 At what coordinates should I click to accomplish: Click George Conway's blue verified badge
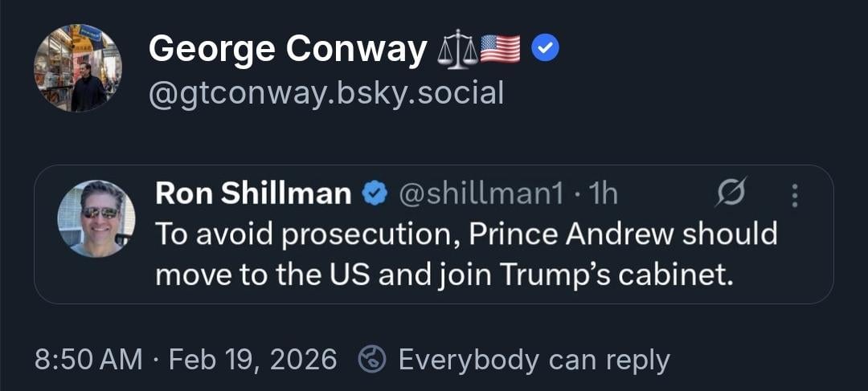tap(547, 51)
